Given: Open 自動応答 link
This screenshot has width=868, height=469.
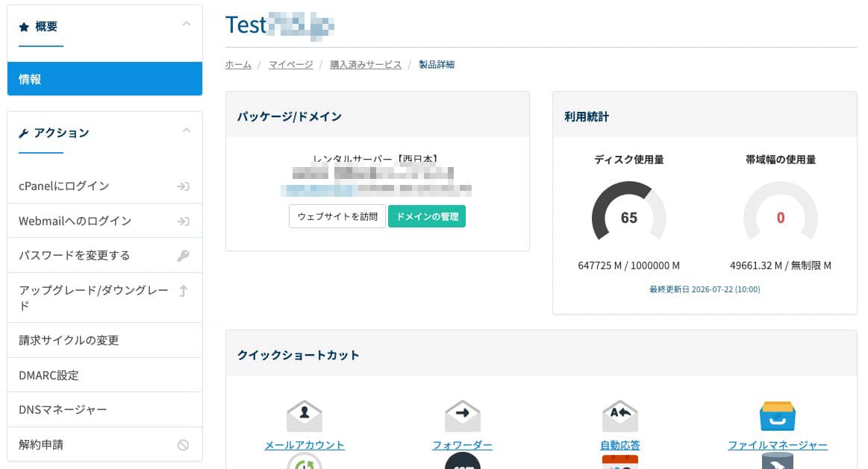Looking at the screenshot, I should (620, 444).
